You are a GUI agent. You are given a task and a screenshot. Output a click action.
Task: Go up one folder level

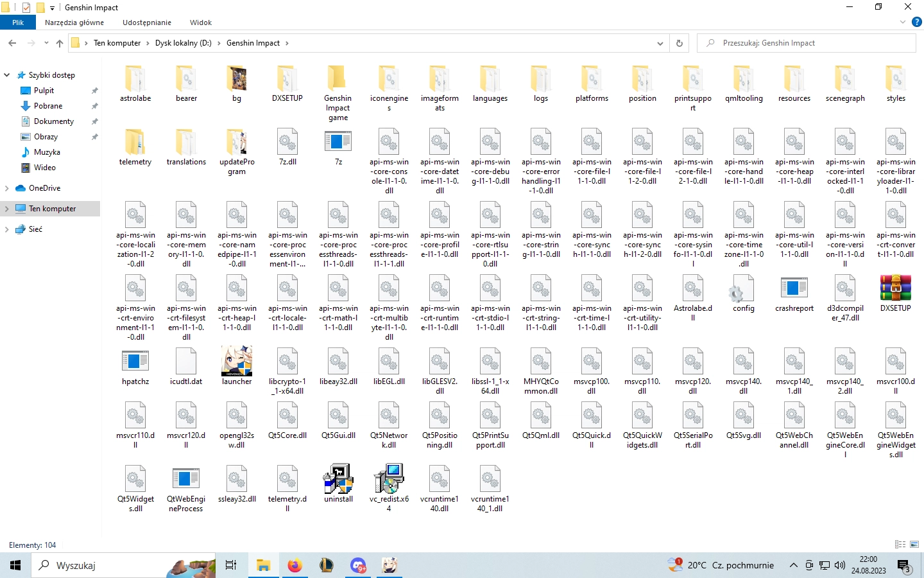pos(60,43)
